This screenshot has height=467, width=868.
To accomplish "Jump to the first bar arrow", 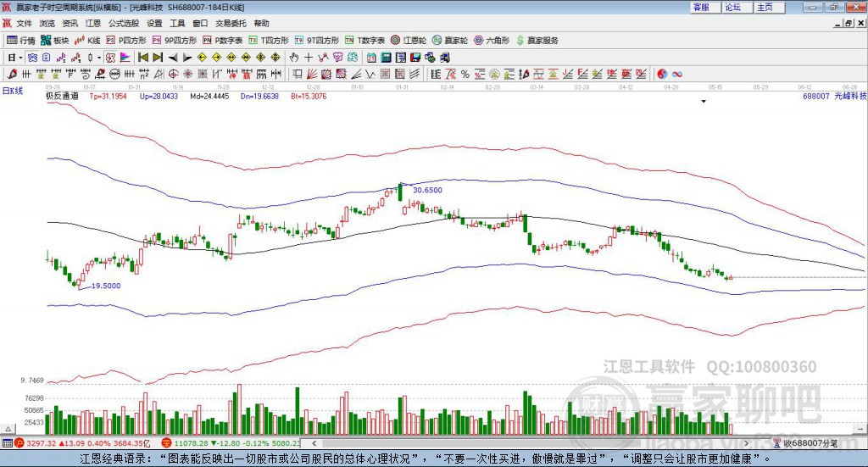I will (x=143, y=58).
